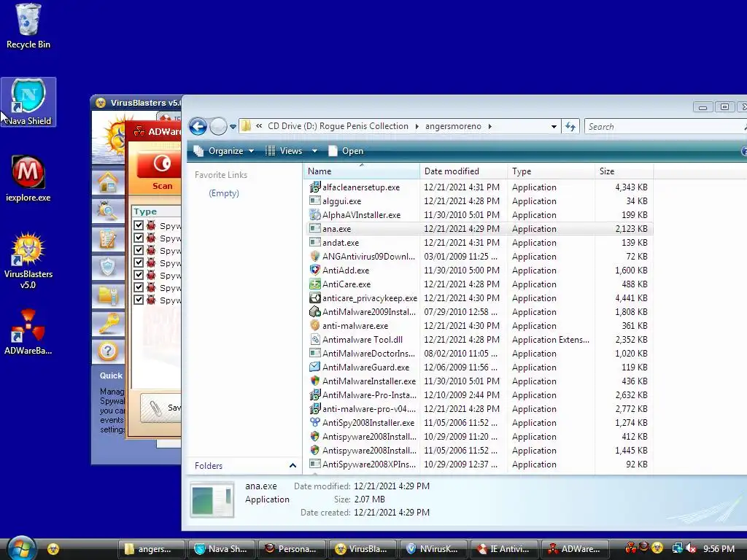The height and width of the screenshot is (560, 747).
Task: Expand the arrow after the CD Drive path segment
Action: click(417, 126)
